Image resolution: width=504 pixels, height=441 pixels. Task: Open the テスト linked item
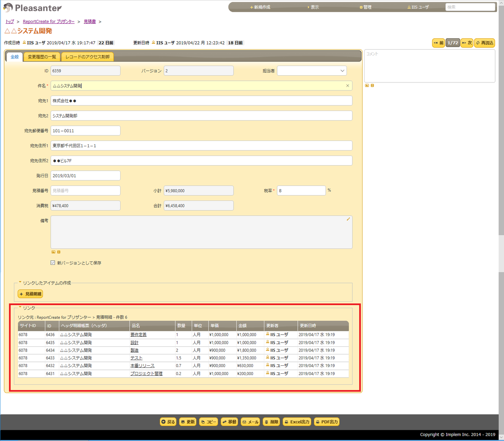(136, 358)
